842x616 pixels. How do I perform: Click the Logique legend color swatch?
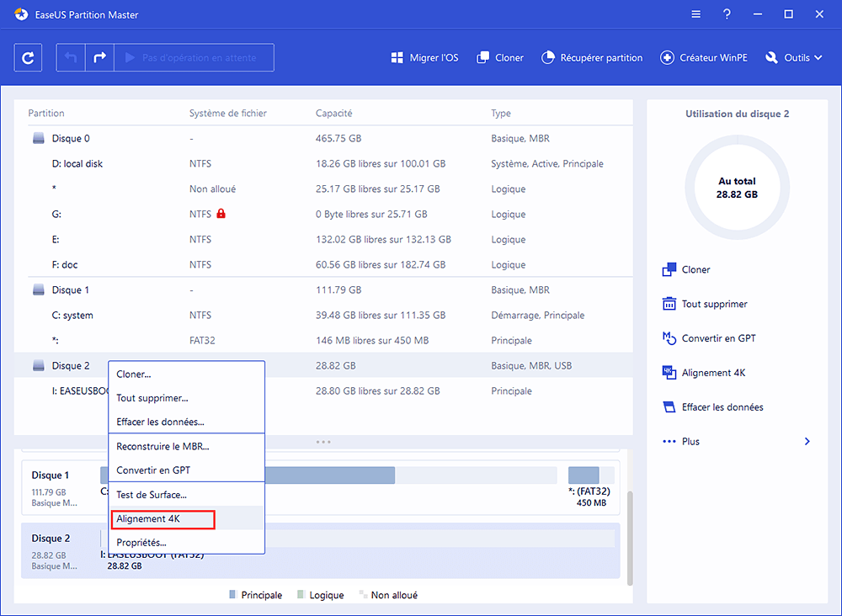[301, 594]
